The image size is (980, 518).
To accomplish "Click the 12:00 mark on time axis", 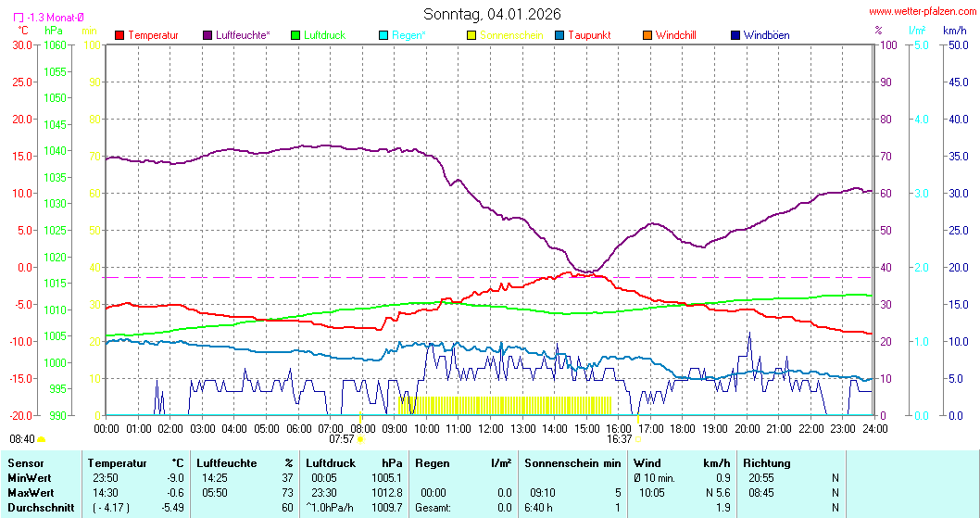I will [491, 428].
